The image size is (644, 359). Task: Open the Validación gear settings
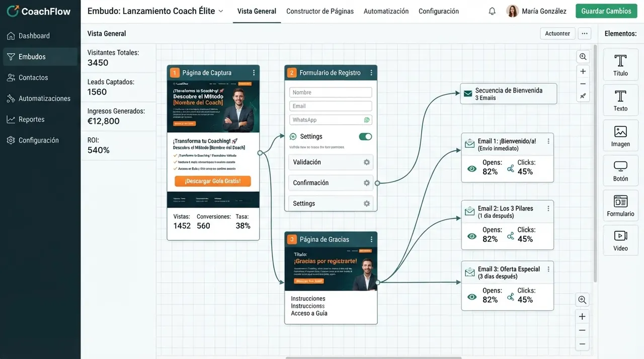coord(367,162)
